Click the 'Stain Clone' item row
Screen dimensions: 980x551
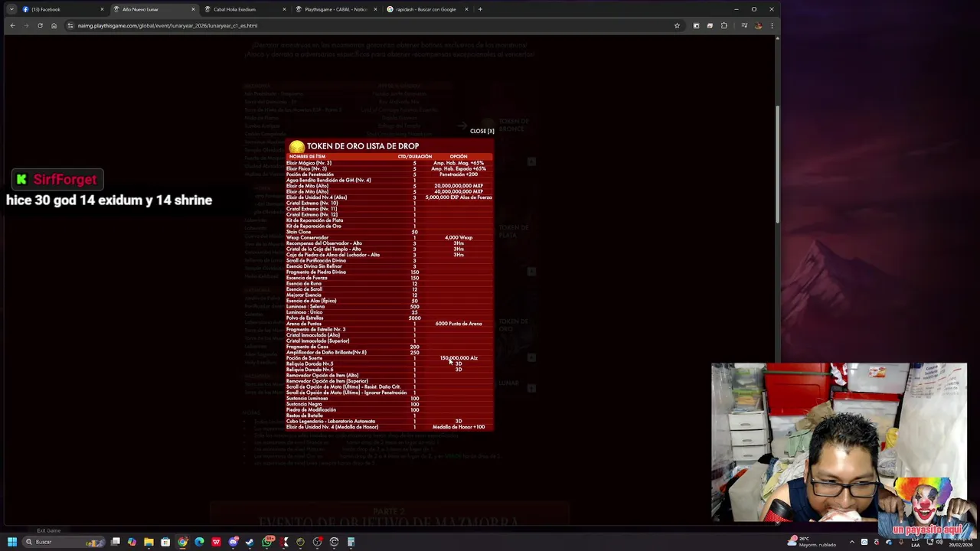pyautogui.click(x=389, y=232)
